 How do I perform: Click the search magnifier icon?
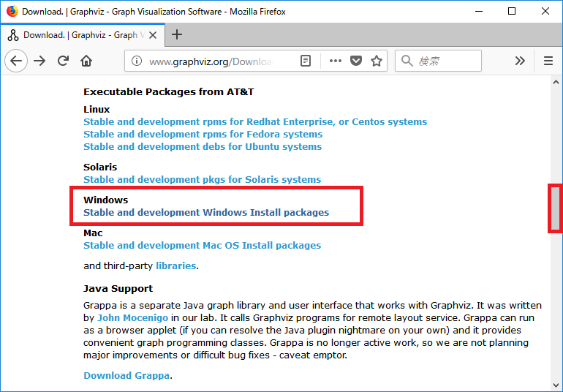(407, 61)
